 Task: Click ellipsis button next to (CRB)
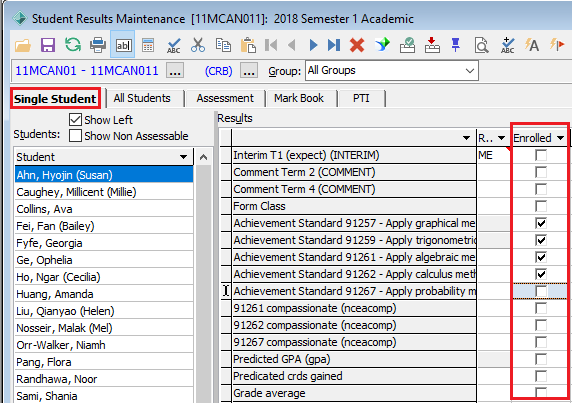pyautogui.click(x=249, y=70)
